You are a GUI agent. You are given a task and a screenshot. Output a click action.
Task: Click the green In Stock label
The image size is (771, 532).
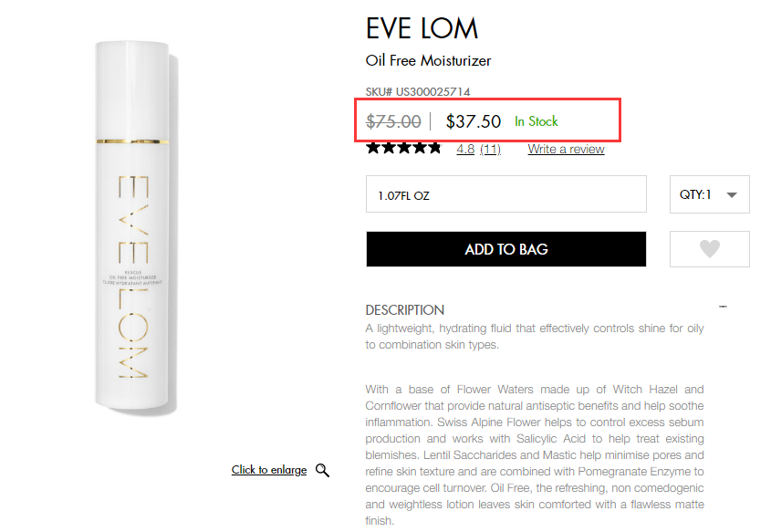(537, 121)
